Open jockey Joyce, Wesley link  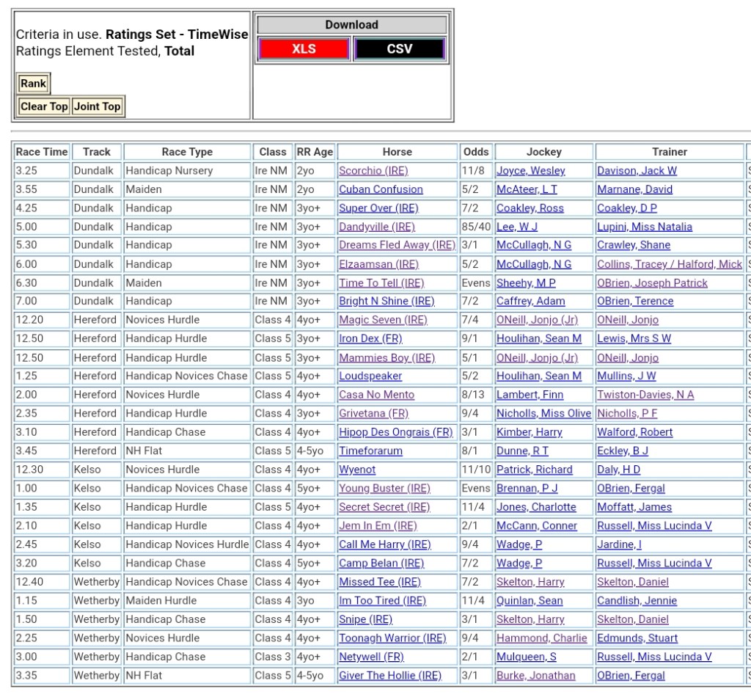point(530,171)
